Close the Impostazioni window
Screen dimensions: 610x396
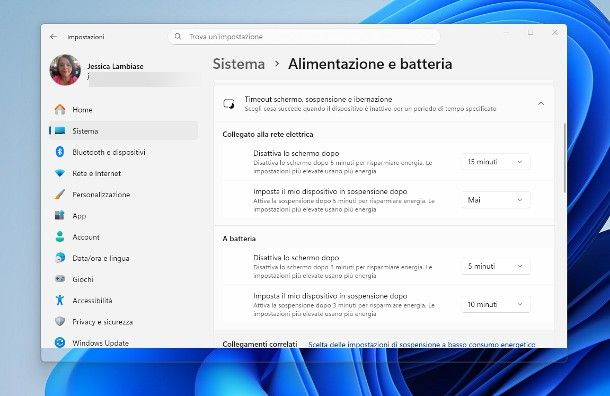point(555,33)
